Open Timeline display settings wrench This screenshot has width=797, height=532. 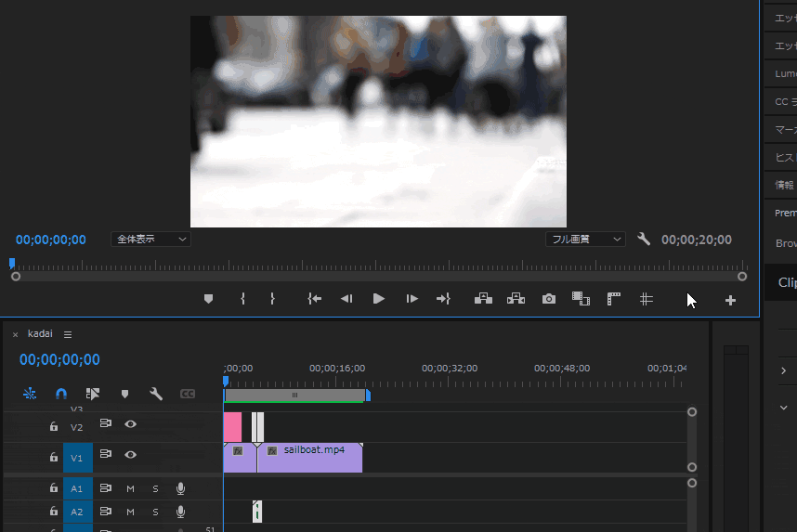pyautogui.click(x=156, y=394)
